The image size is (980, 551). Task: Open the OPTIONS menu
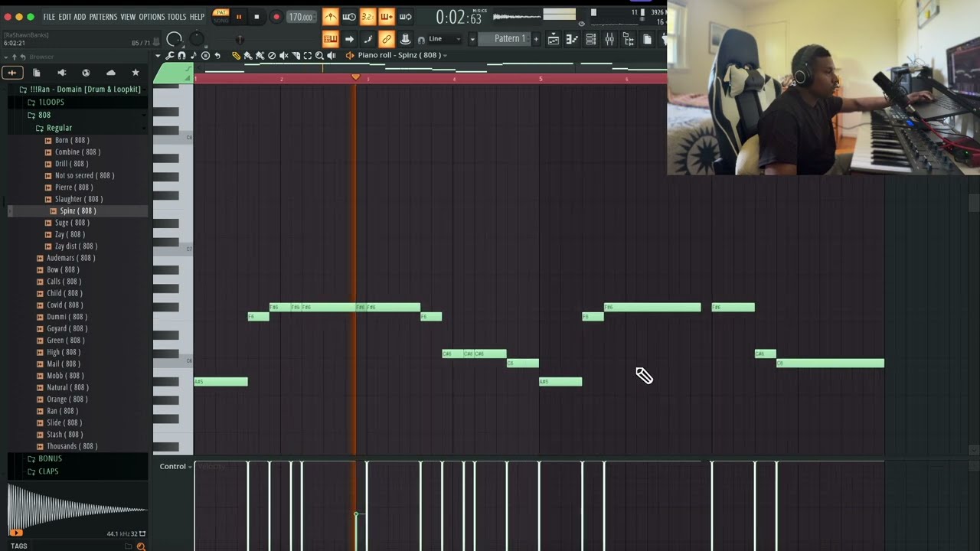tap(152, 17)
